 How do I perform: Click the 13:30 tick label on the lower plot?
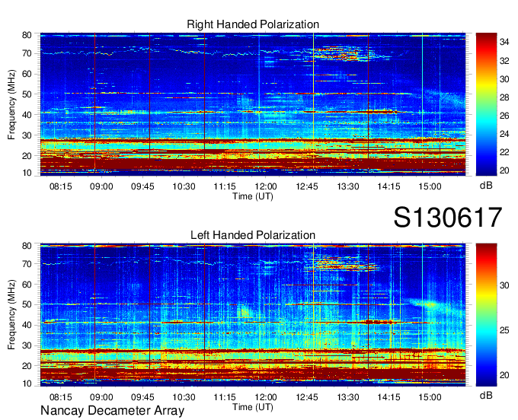coord(348,397)
